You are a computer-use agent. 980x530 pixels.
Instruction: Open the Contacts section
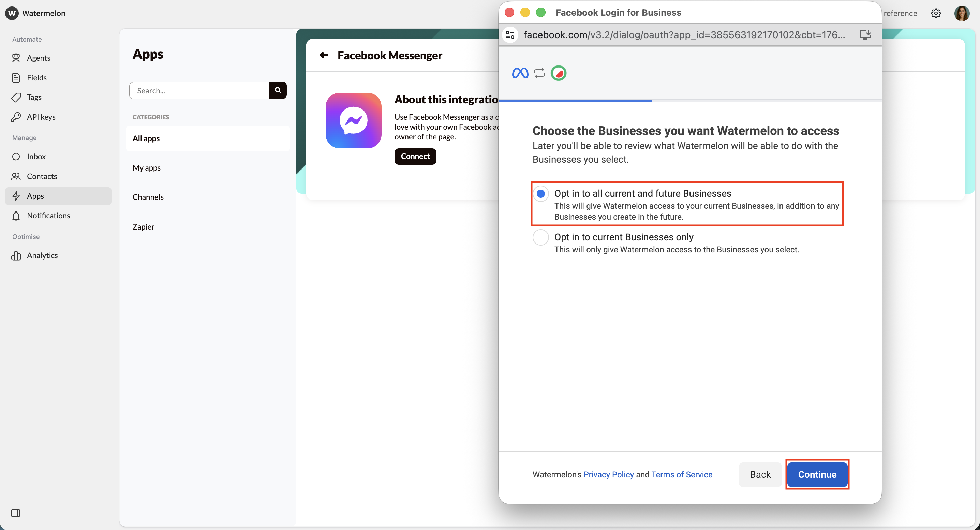[x=42, y=176]
